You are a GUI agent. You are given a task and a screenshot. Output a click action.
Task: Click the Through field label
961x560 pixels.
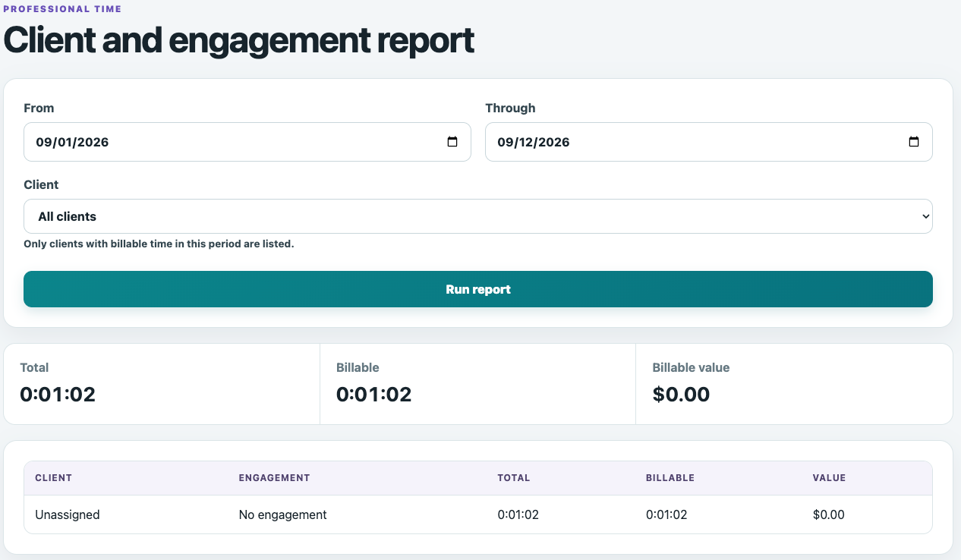[510, 108]
